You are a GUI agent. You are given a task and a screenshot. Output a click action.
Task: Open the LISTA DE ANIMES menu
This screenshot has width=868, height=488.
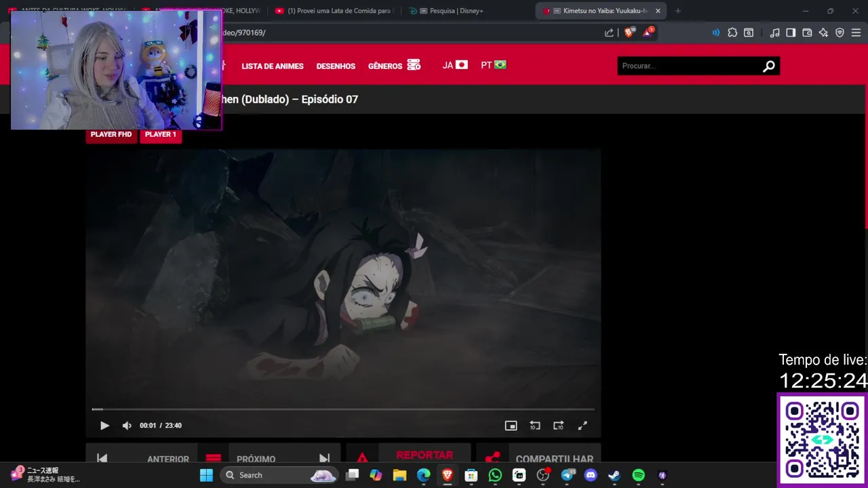pos(273,66)
